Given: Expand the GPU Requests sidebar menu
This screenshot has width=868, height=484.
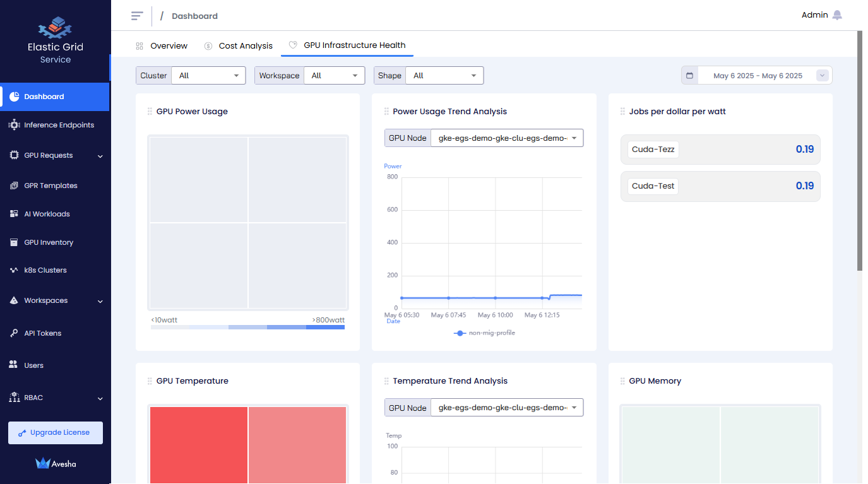Looking at the screenshot, I should 100,156.
